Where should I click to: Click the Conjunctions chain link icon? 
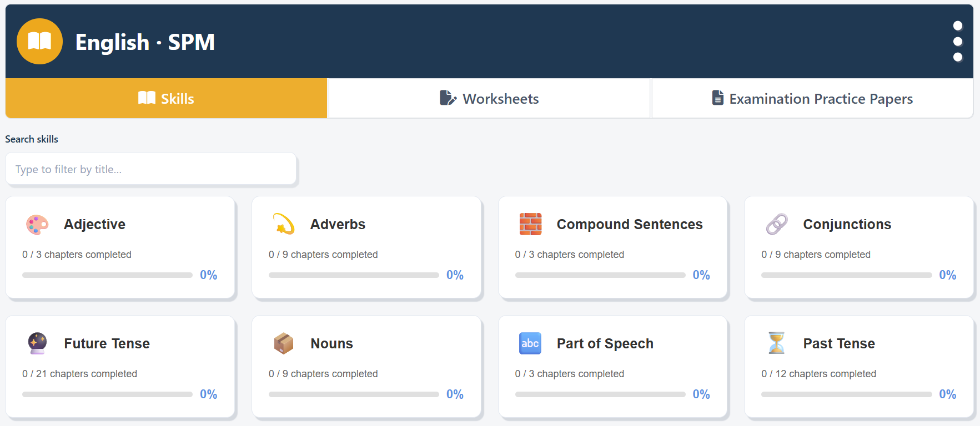(x=777, y=224)
